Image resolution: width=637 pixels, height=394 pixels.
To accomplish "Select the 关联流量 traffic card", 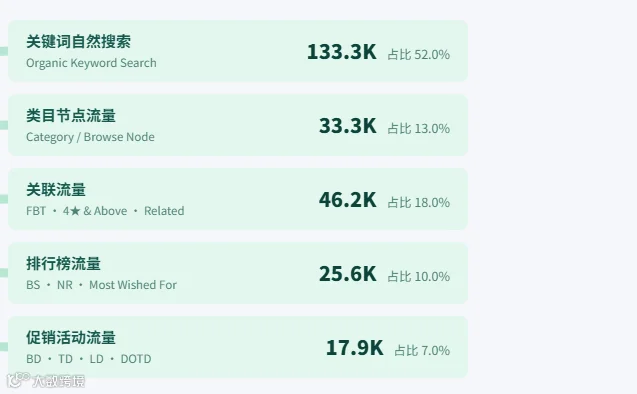I will 238,199.
